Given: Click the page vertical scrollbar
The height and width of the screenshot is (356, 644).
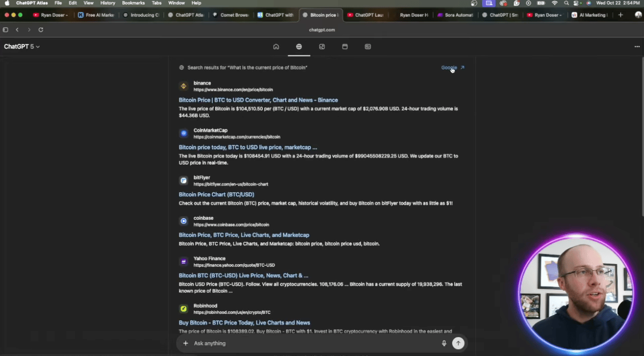Looking at the screenshot, I should point(642,139).
